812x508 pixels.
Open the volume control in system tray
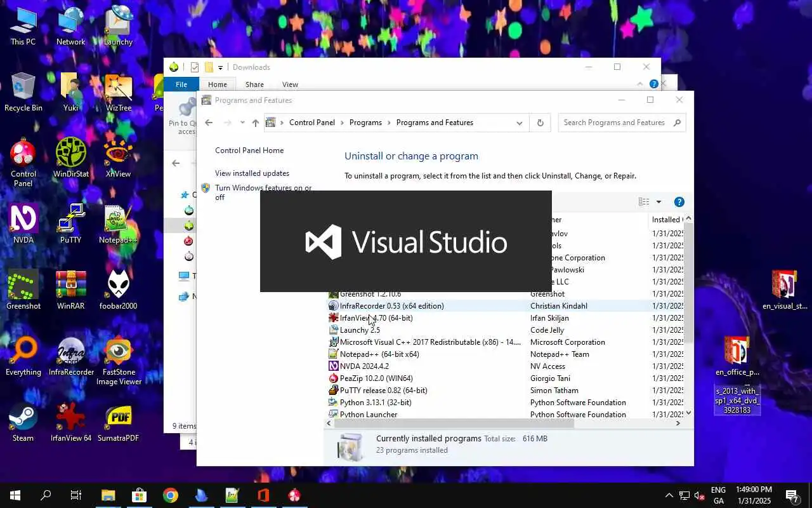[x=700, y=495]
